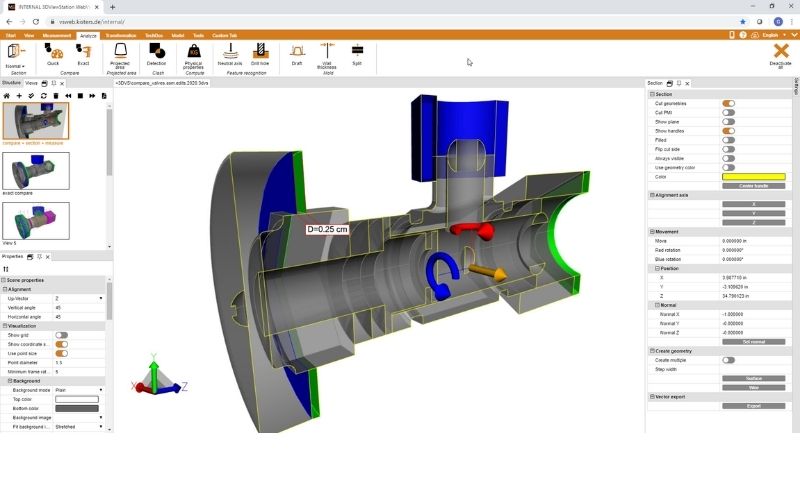Enable Show grid toggle

(x=62, y=335)
